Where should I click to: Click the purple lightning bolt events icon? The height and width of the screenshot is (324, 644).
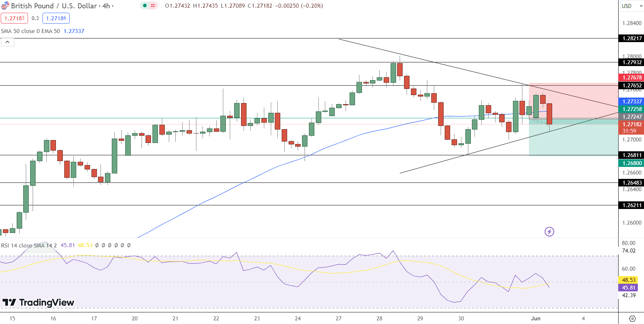coord(549,231)
